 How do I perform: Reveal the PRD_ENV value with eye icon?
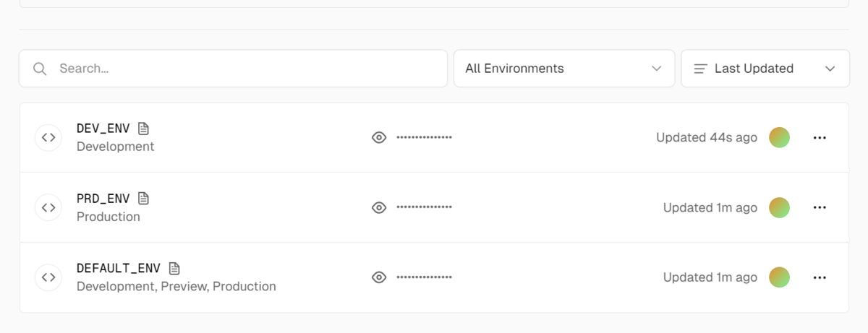pos(379,207)
